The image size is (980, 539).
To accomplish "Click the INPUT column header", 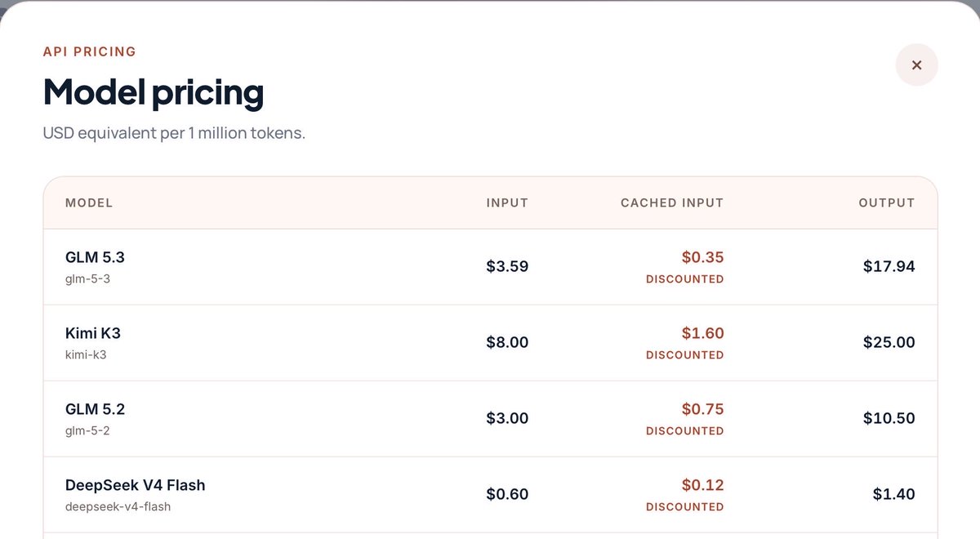I will click(507, 203).
